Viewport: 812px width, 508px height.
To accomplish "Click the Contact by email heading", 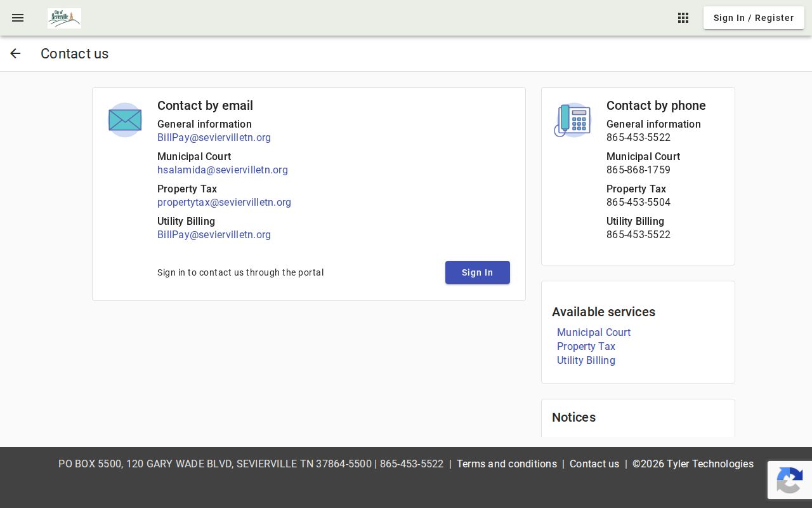I will [205, 105].
